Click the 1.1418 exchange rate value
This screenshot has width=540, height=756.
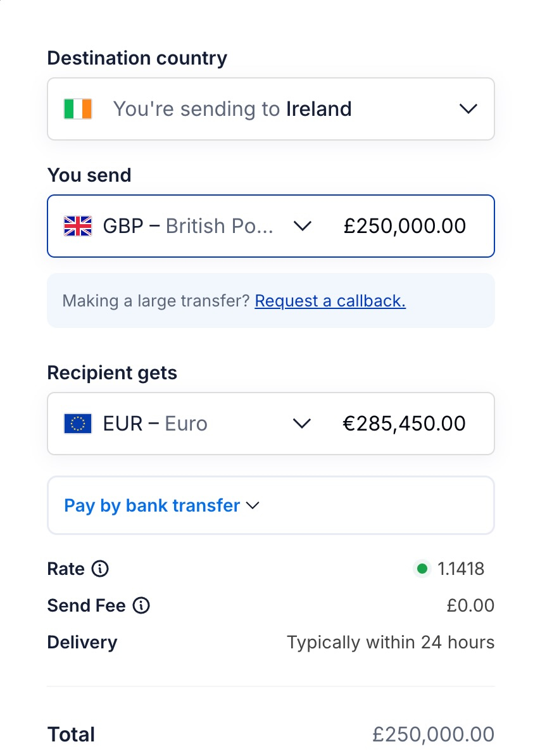tap(460, 569)
